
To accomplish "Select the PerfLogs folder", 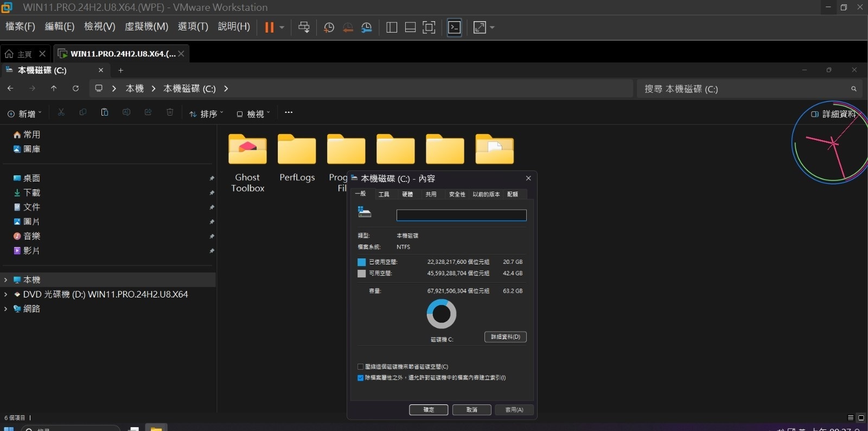I will point(297,158).
